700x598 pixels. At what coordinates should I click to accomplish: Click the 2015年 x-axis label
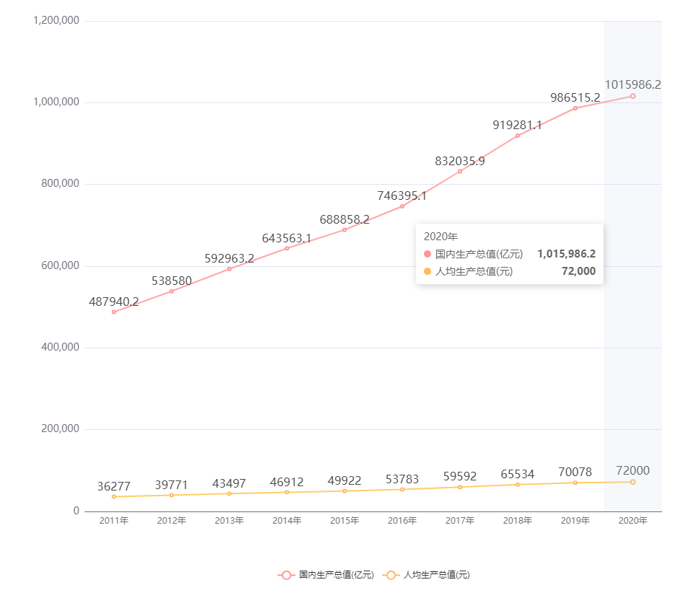345,521
